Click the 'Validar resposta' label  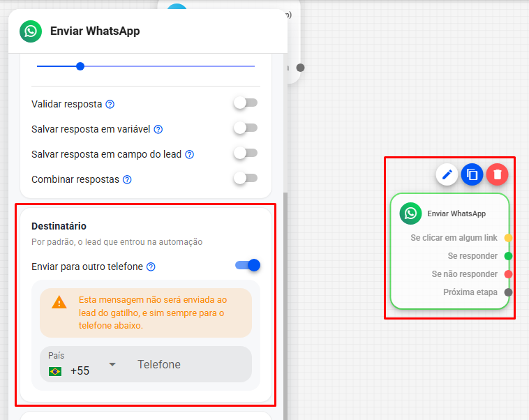coord(66,104)
